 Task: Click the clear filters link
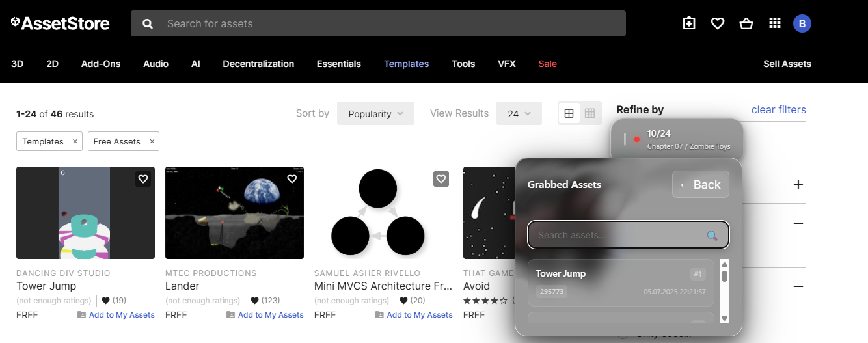click(x=779, y=109)
